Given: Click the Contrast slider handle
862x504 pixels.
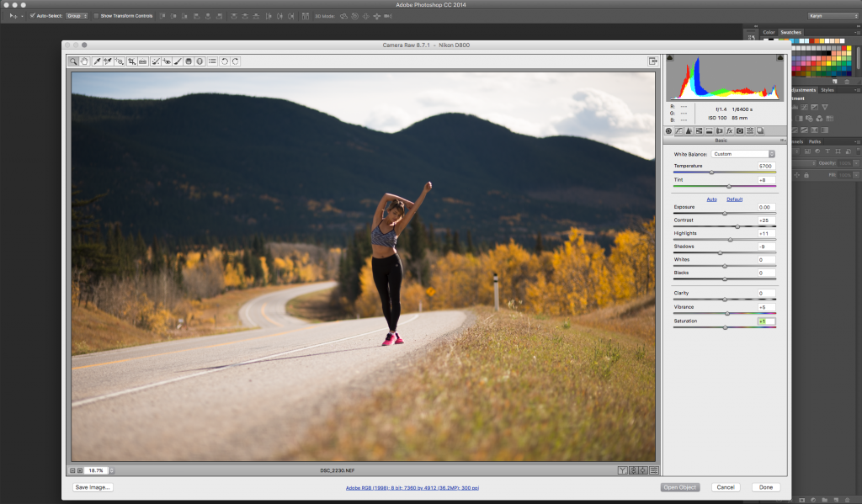Looking at the screenshot, I should [737, 226].
